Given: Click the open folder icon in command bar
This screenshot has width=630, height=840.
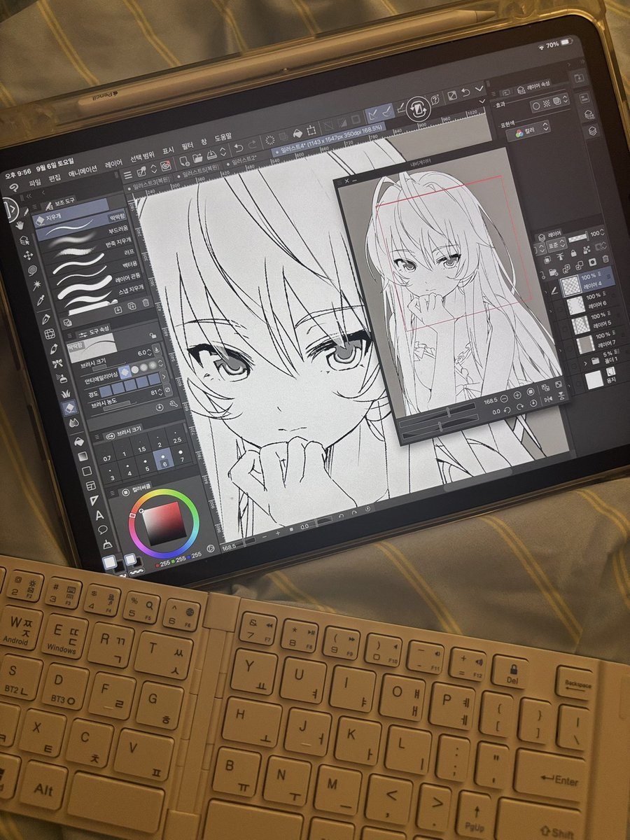Looking at the screenshot, I should pos(197,158).
